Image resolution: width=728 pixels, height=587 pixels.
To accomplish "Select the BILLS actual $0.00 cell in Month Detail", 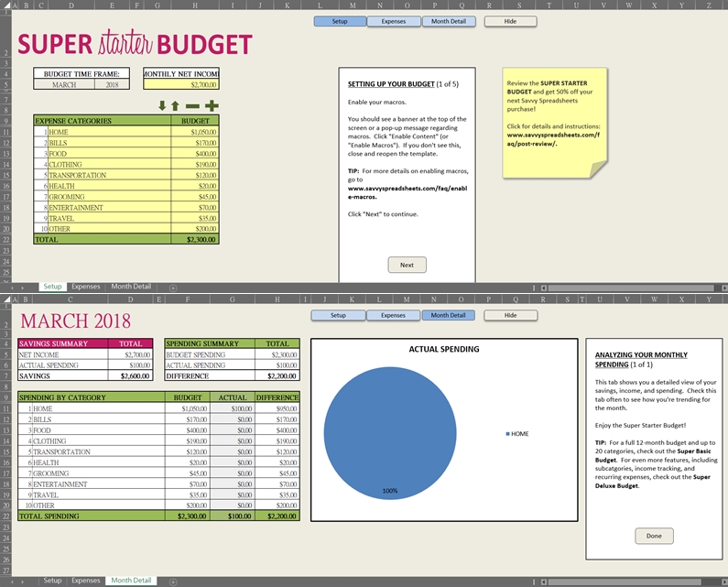I will (x=233, y=419).
